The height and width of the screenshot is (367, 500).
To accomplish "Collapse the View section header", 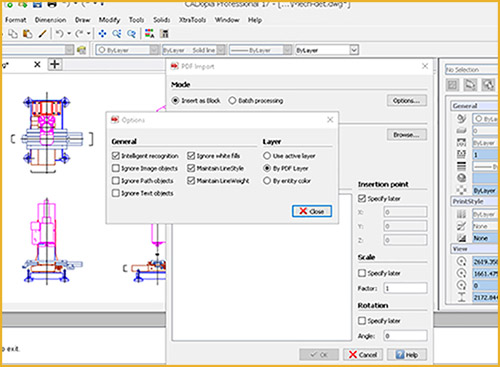I will (x=475, y=249).
